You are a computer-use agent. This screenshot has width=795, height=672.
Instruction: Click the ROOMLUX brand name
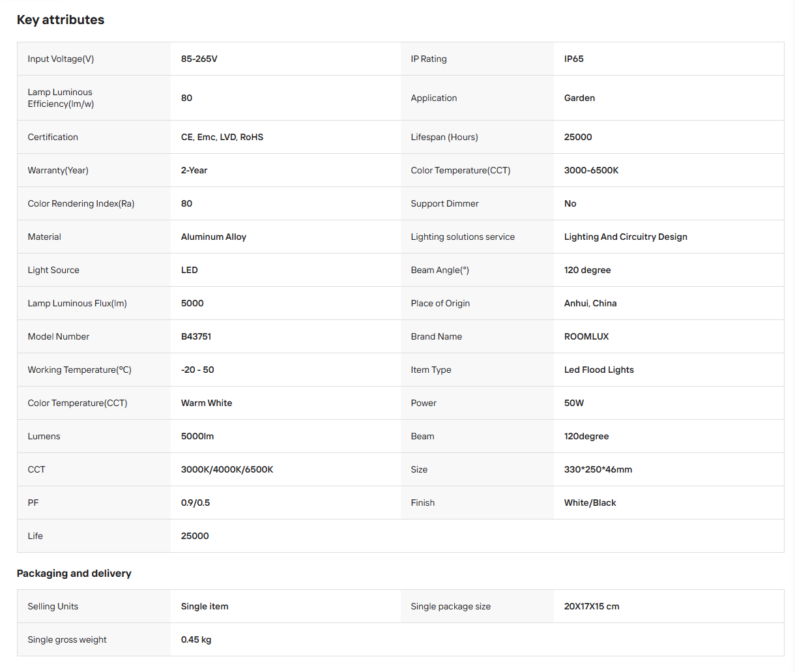586,336
